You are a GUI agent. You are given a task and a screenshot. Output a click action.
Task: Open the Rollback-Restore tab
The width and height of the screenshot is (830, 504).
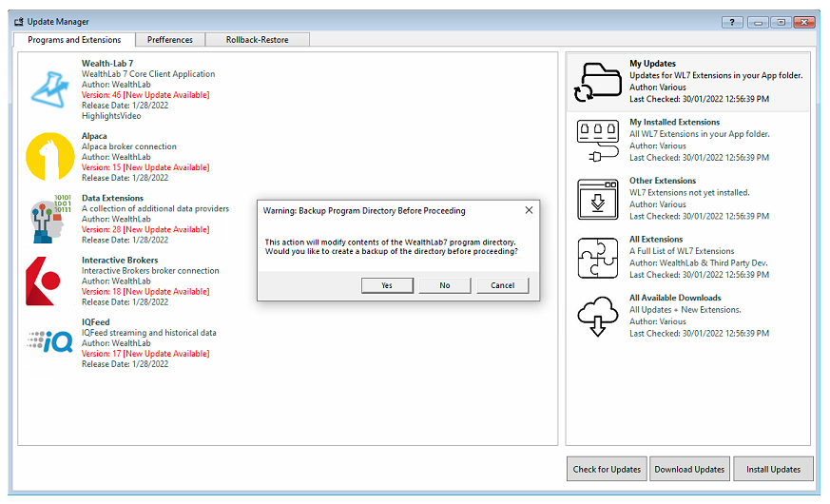pos(258,40)
